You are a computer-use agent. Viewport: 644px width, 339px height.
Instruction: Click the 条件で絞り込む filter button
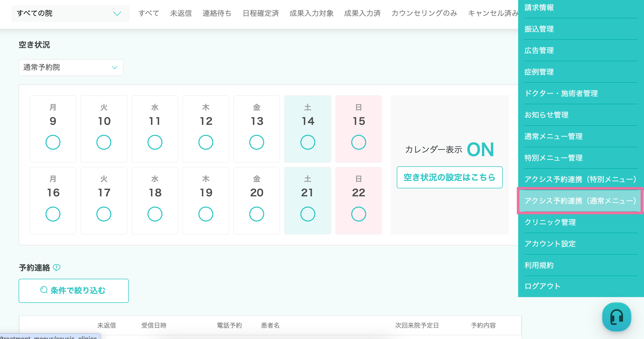[73, 291]
